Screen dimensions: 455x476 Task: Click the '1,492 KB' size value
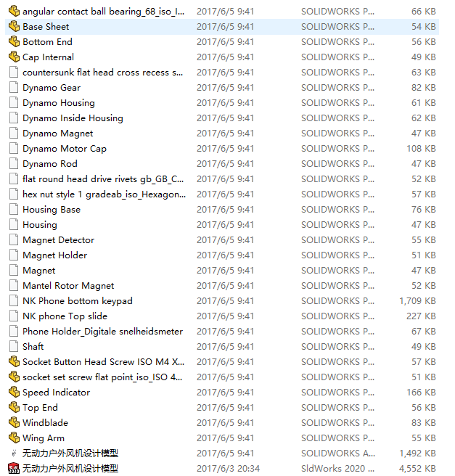[417, 454]
